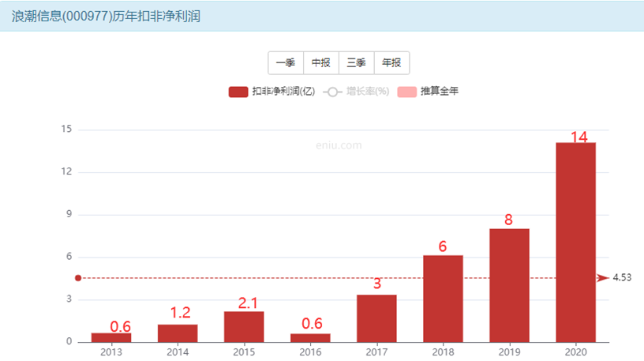Open the 三季 report tab
The height and width of the screenshot is (361, 644).
pos(357,63)
